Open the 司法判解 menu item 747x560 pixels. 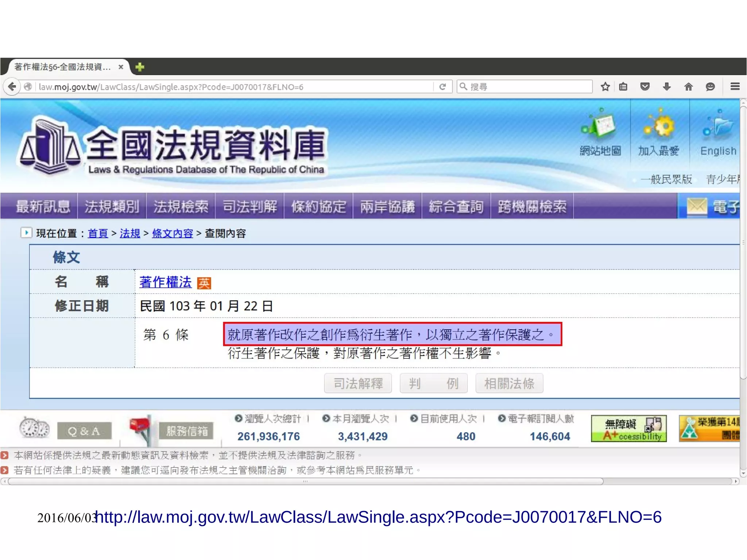click(249, 206)
